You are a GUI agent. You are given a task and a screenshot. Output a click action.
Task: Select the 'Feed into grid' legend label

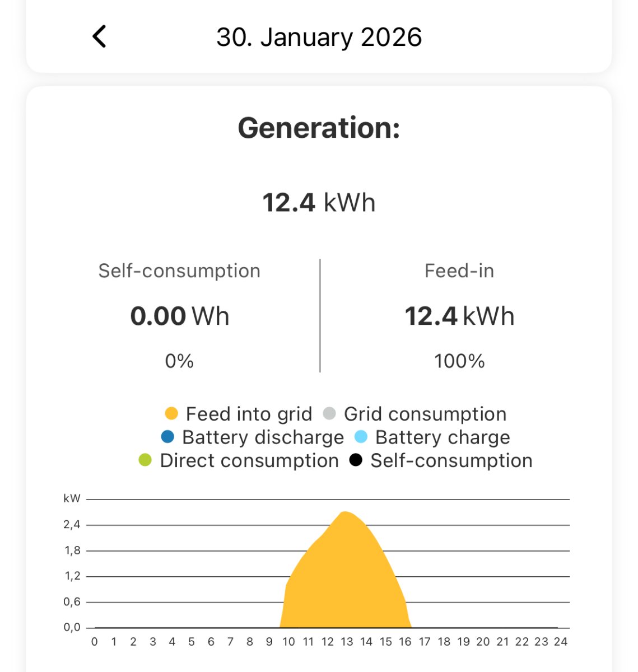coord(249,414)
